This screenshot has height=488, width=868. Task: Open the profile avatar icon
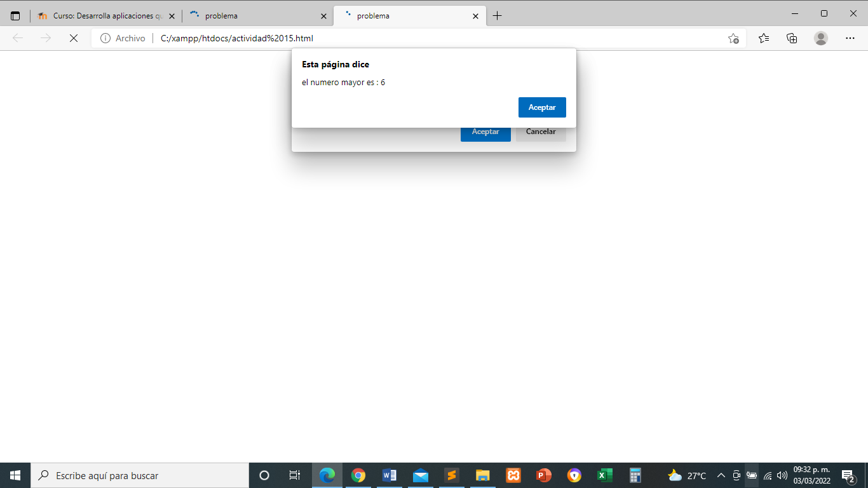point(821,38)
